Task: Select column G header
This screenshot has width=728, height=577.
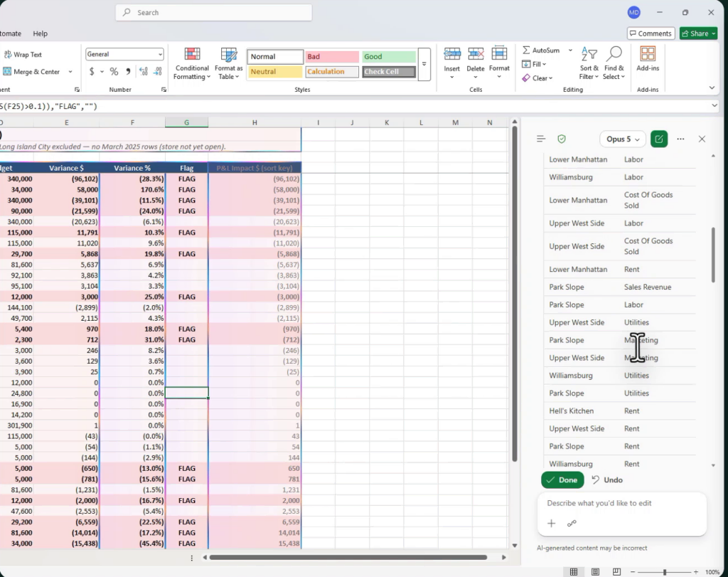Action: 186,122
